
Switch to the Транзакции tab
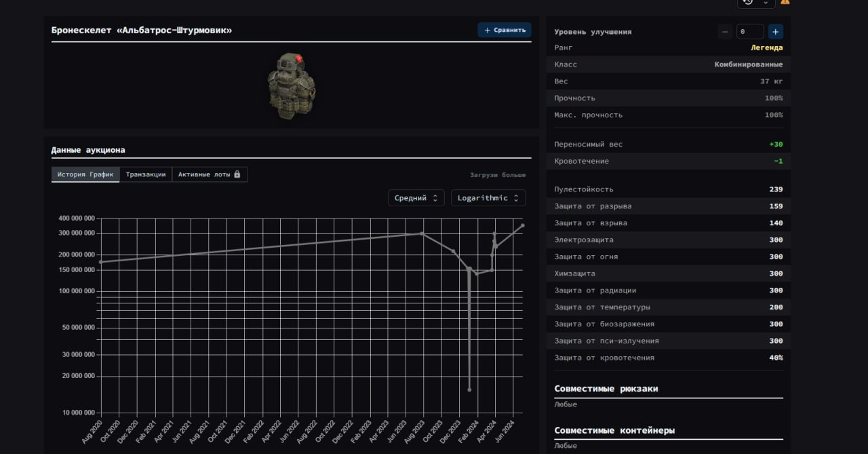(146, 174)
